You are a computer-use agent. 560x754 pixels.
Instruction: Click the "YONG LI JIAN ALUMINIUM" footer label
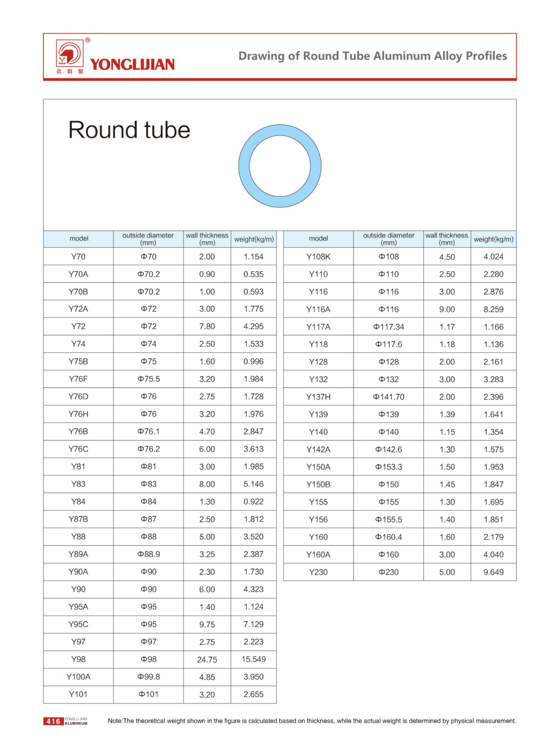click(76, 721)
